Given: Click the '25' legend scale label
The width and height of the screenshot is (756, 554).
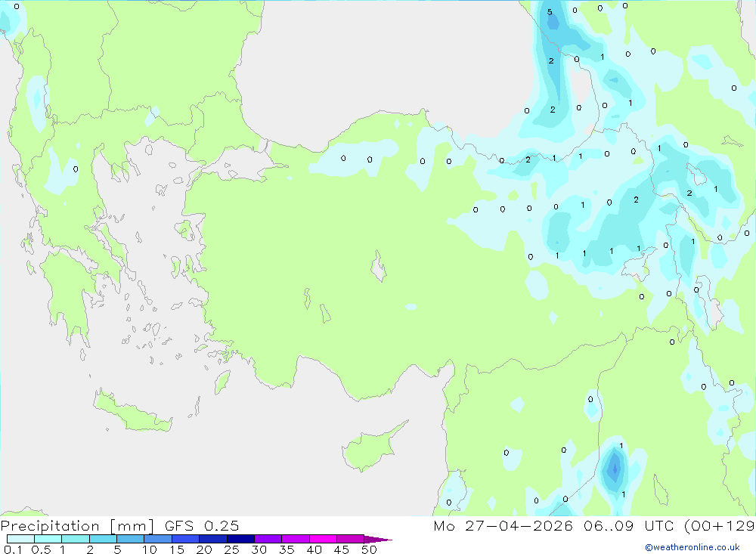Looking at the screenshot, I should (231, 549).
